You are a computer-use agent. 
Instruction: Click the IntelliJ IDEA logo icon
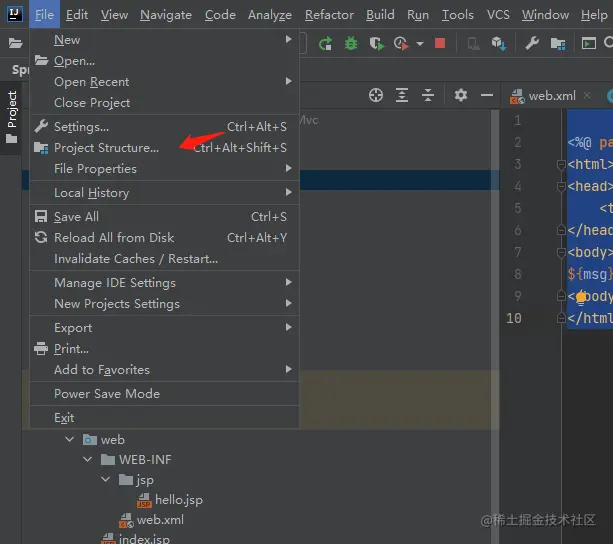(14, 14)
